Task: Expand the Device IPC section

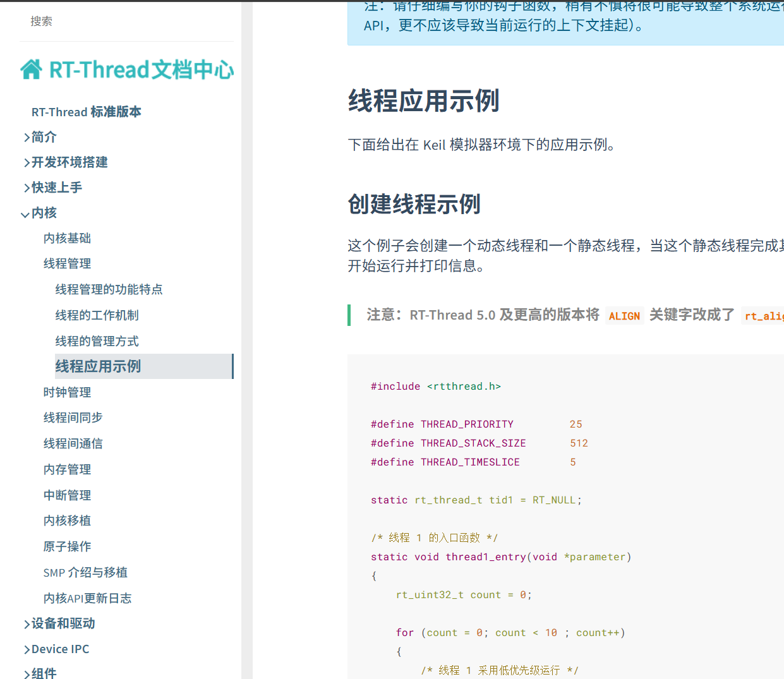Action: pyautogui.click(x=60, y=649)
